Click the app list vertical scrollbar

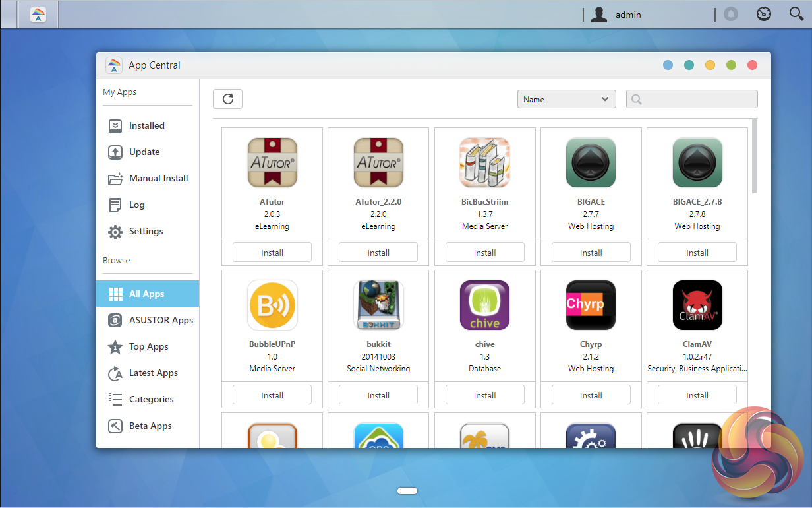pyautogui.click(x=755, y=156)
